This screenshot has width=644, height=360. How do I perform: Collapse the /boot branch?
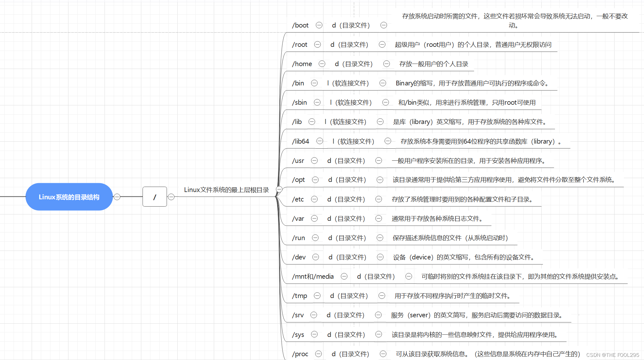point(319,25)
